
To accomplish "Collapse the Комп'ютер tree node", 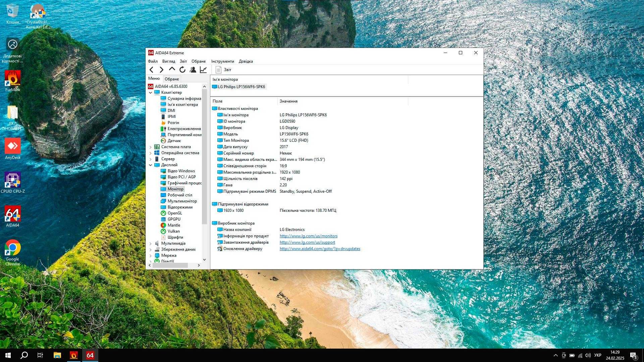I will coord(151,93).
